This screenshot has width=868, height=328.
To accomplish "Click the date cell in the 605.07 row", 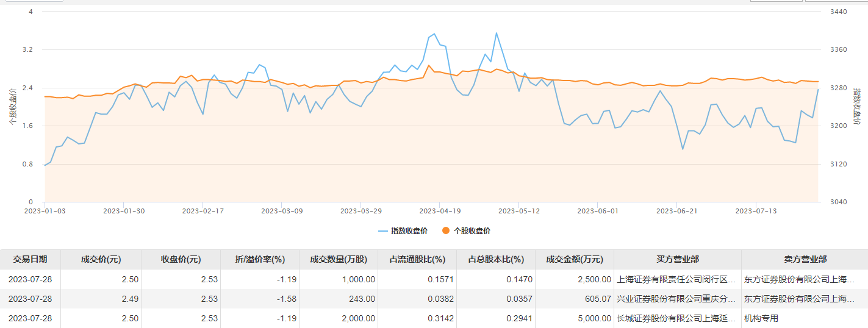I will pyautogui.click(x=30, y=299).
